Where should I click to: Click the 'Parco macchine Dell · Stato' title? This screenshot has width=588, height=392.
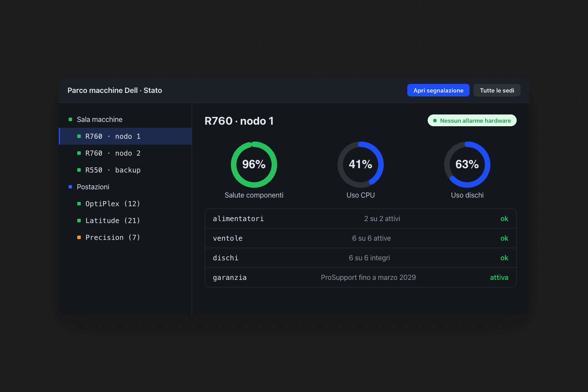pos(115,91)
